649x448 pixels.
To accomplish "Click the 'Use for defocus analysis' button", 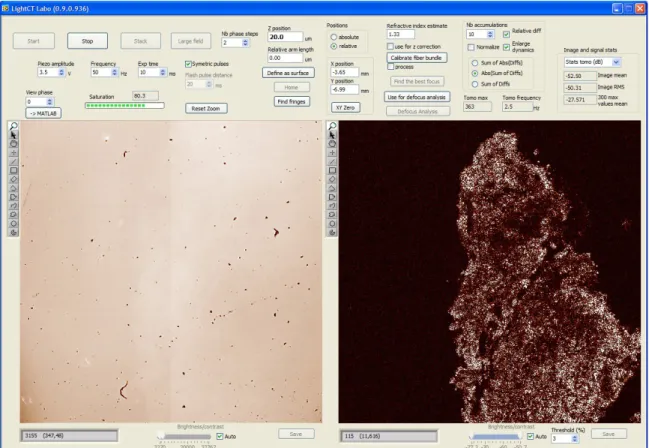I will 417,97.
